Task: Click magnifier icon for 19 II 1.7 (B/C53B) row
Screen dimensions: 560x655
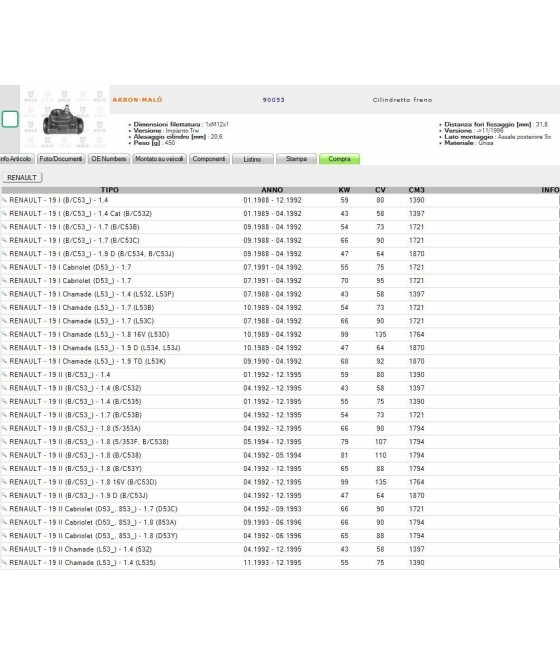Action: pyautogui.click(x=4, y=415)
